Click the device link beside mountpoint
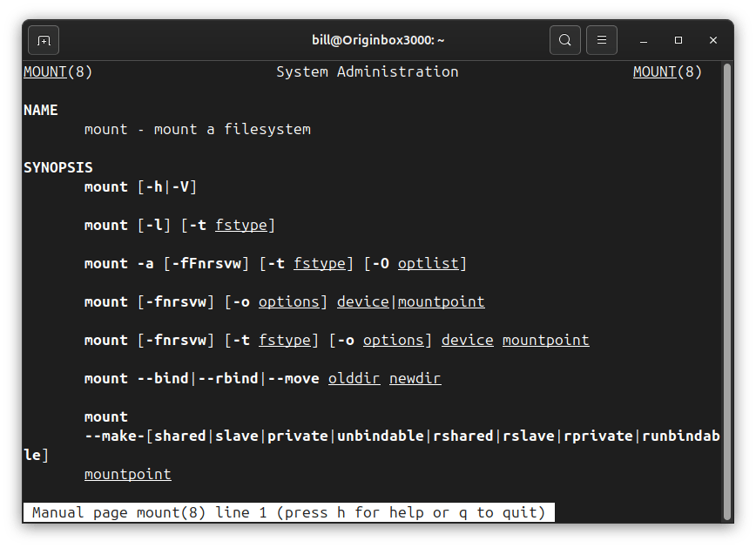The height and width of the screenshot is (548, 756). (362, 301)
